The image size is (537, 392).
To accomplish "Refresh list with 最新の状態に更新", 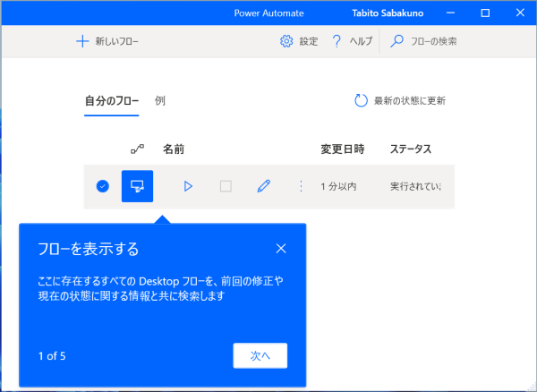I will coord(400,101).
